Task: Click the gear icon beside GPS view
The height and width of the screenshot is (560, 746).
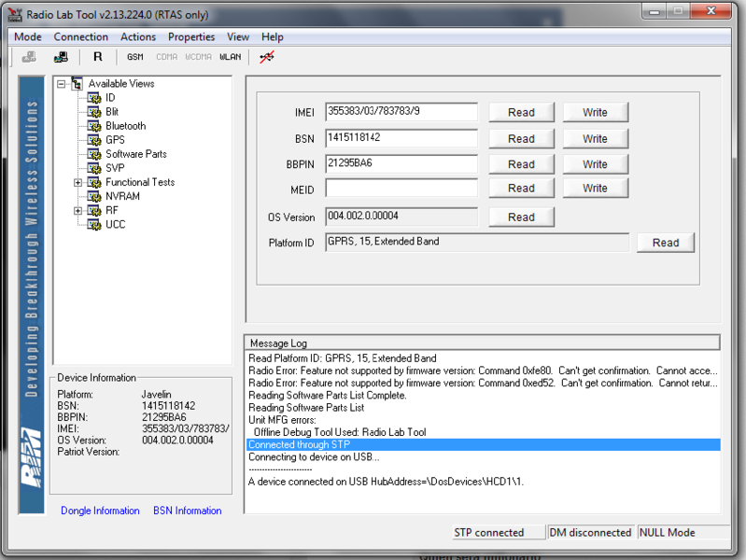Action: tap(94, 140)
